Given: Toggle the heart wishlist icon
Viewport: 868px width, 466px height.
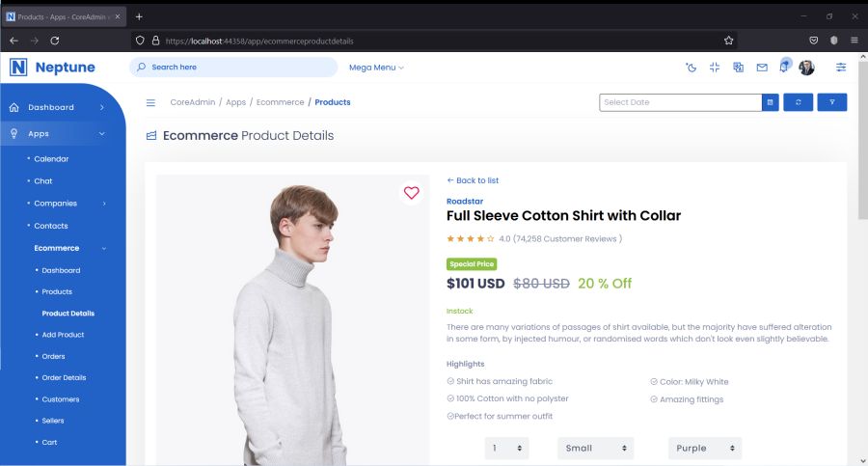Looking at the screenshot, I should (x=412, y=193).
